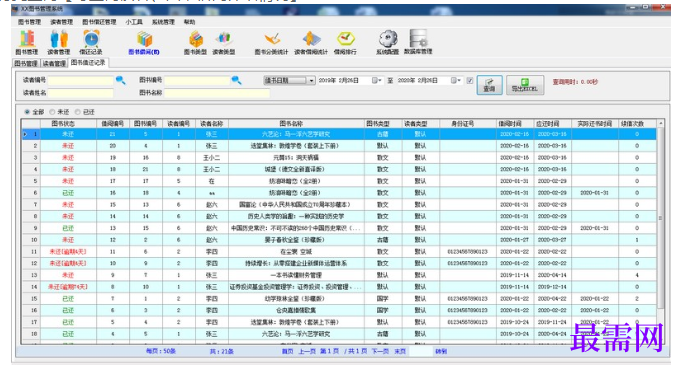Sort by the 图书名称 column header
This screenshot has height=369, width=682.
tap(296, 124)
